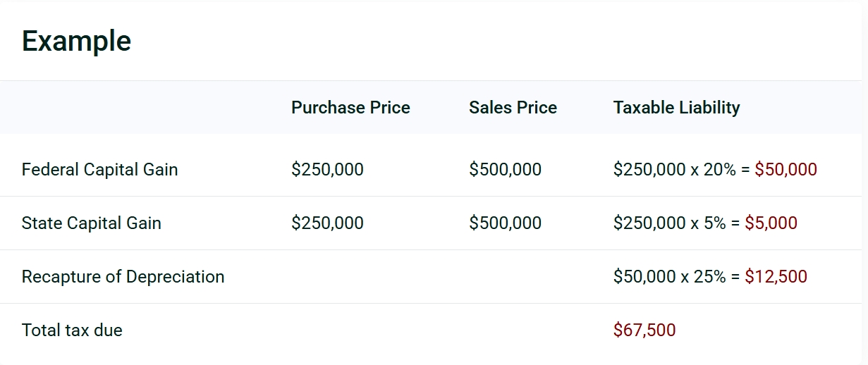Image resolution: width=868 pixels, height=365 pixels.
Task: Click the Purchase Price column header
Action: click(350, 108)
